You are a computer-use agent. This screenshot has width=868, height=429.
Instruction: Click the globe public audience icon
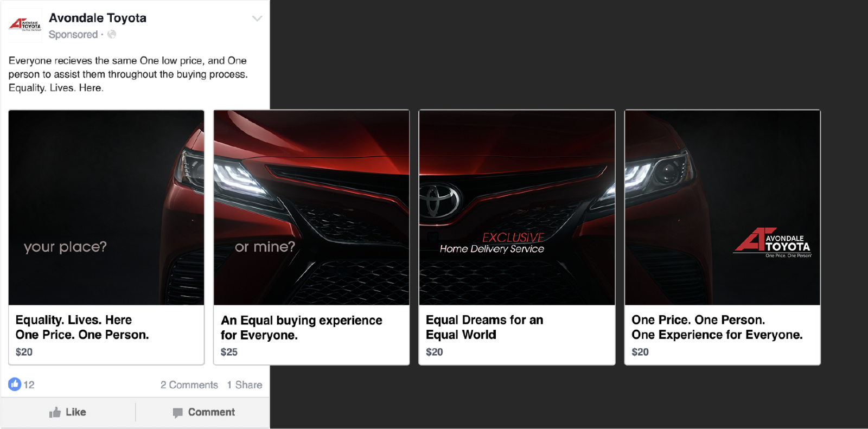112,34
